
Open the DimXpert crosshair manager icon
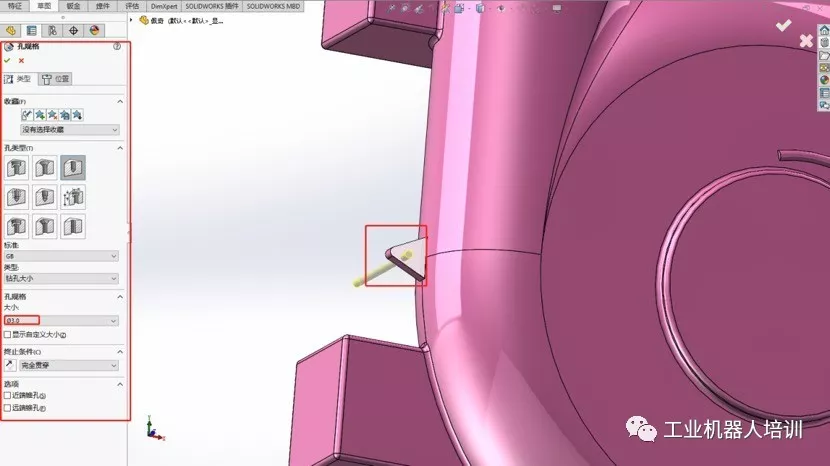[x=73, y=31]
